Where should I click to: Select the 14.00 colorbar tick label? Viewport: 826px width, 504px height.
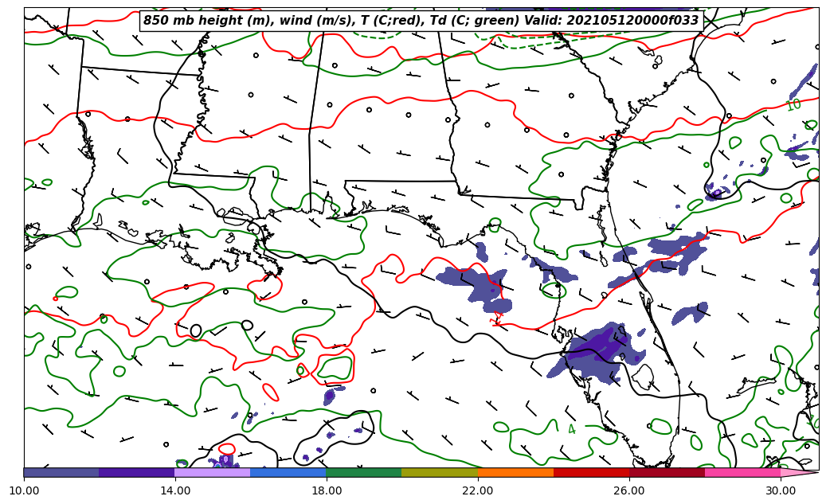coord(175,490)
